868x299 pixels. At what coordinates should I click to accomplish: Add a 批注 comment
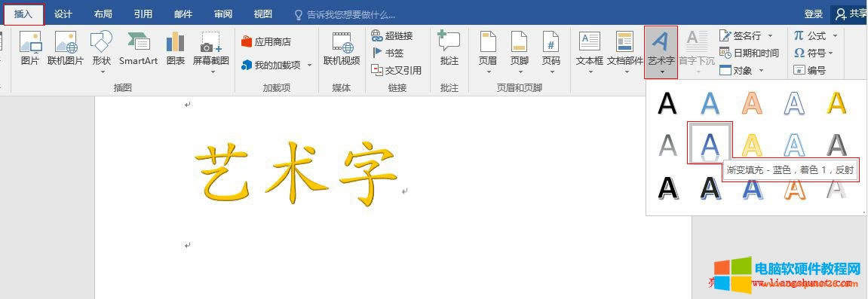(449, 50)
